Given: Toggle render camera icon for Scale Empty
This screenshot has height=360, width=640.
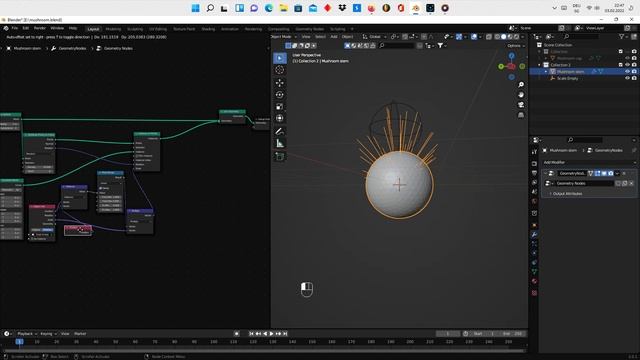Looking at the screenshot, I should point(634,78).
